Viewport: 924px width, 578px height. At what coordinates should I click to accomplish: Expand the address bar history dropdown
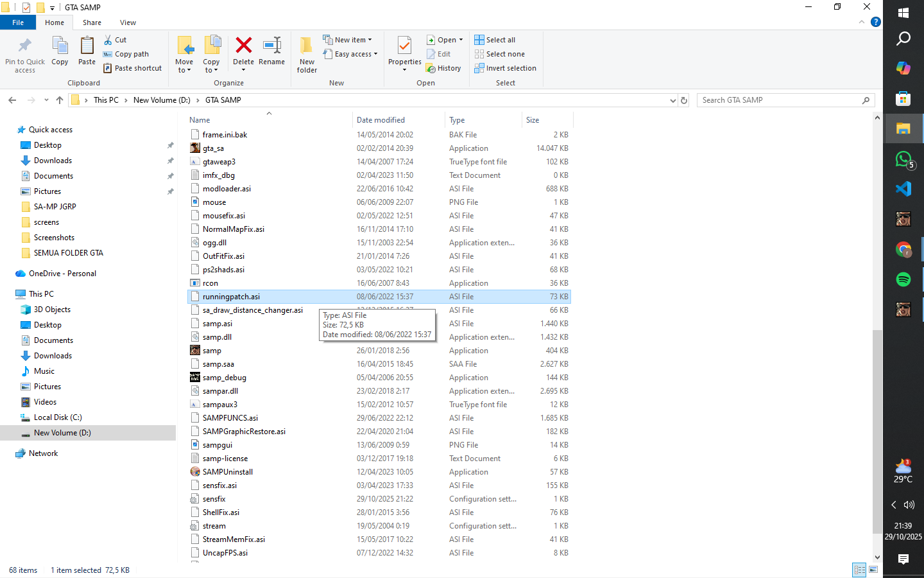[672, 100]
